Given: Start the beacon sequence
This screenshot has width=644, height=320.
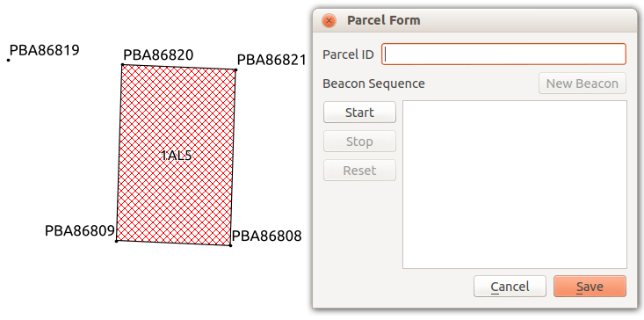Looking at the screenshot, I should pyautogui.click(x=359, y=113).
